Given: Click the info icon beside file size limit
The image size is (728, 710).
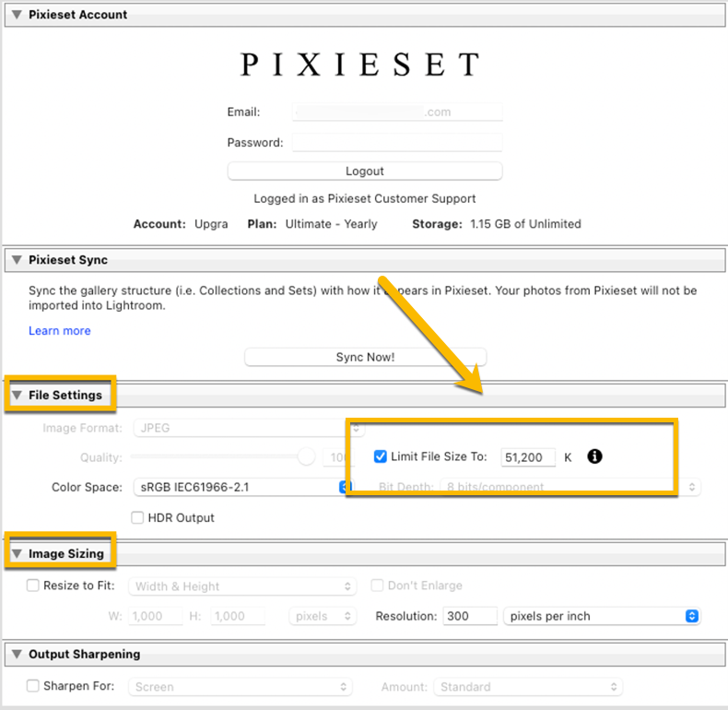Looking at the screenshot, I should coord(594,456).
